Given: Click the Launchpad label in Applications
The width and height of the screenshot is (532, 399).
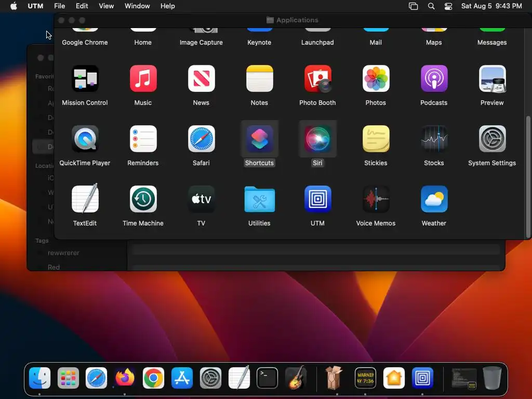Looking at the screenshot, I should 317,43.
